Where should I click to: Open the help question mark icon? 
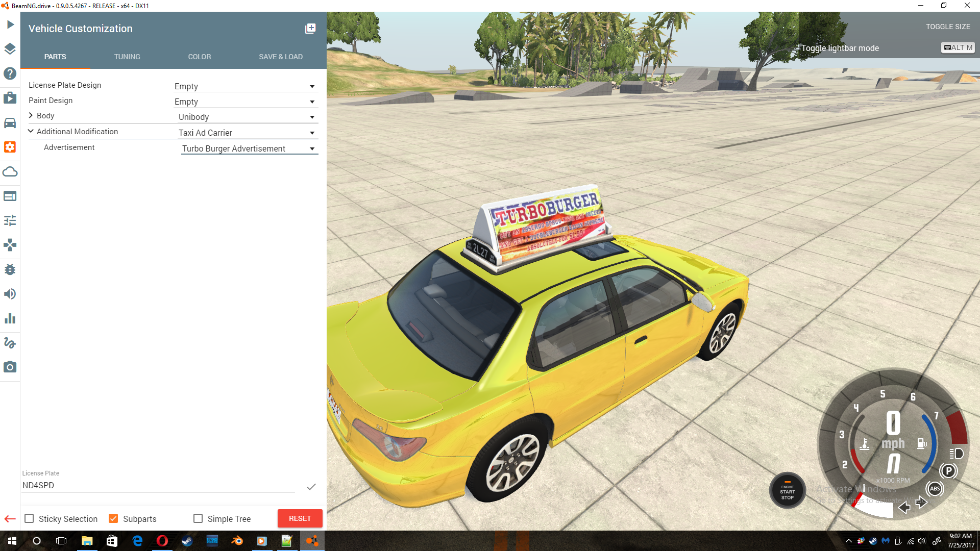tap(10, 73)
